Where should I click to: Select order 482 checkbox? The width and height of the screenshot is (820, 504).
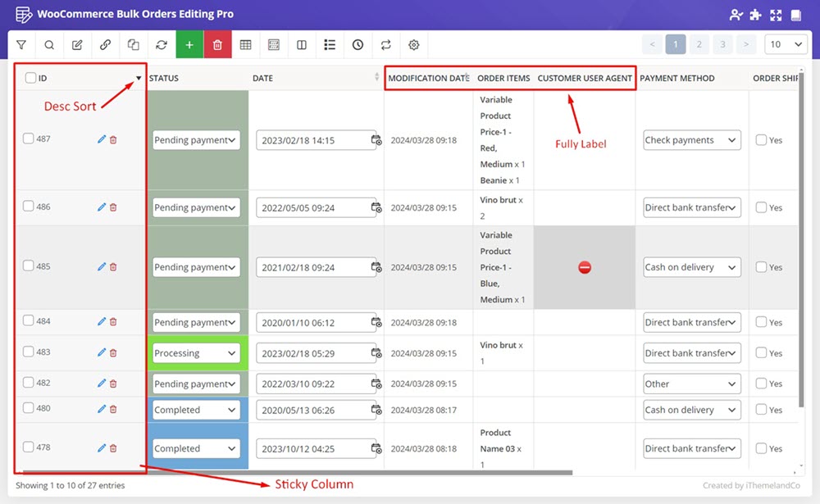pyautogui.click(x=28, y=382)
